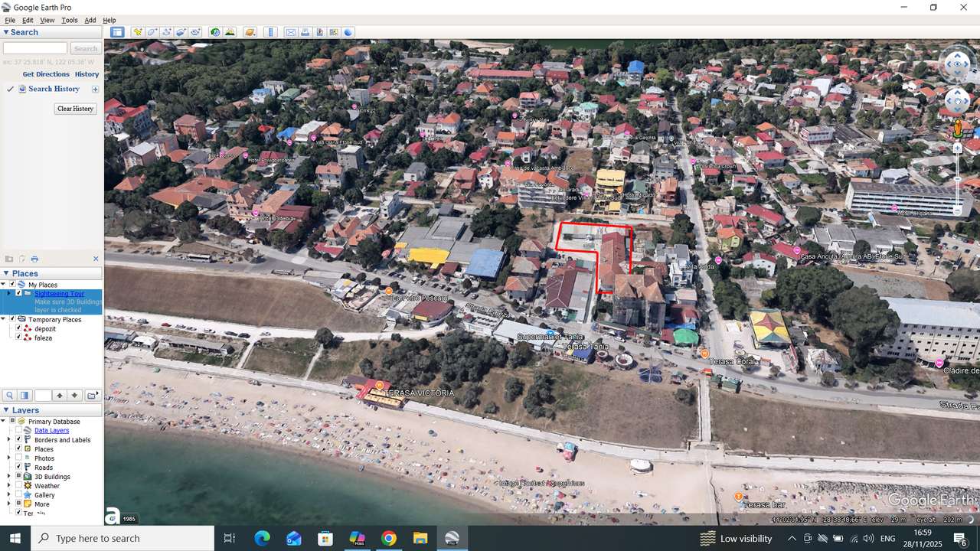
Task: Enable the Weather layer
Action: pos(18,485)
